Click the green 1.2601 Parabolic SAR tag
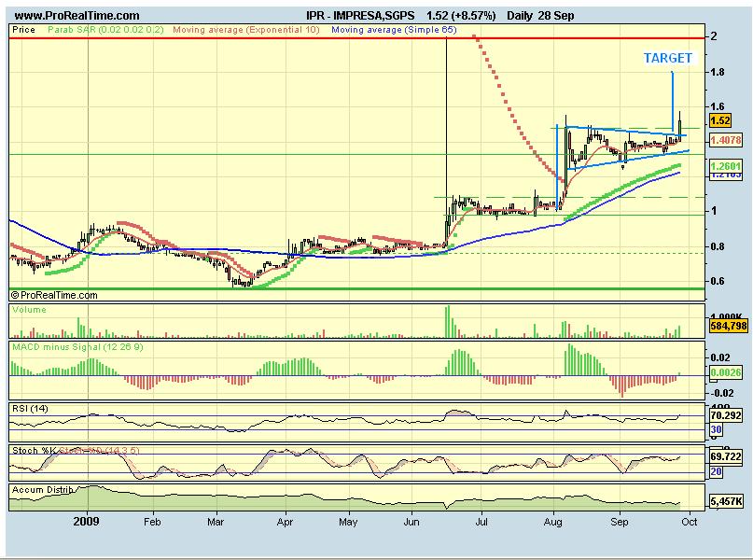The image size is (753, 560). (x=726, y=166)
